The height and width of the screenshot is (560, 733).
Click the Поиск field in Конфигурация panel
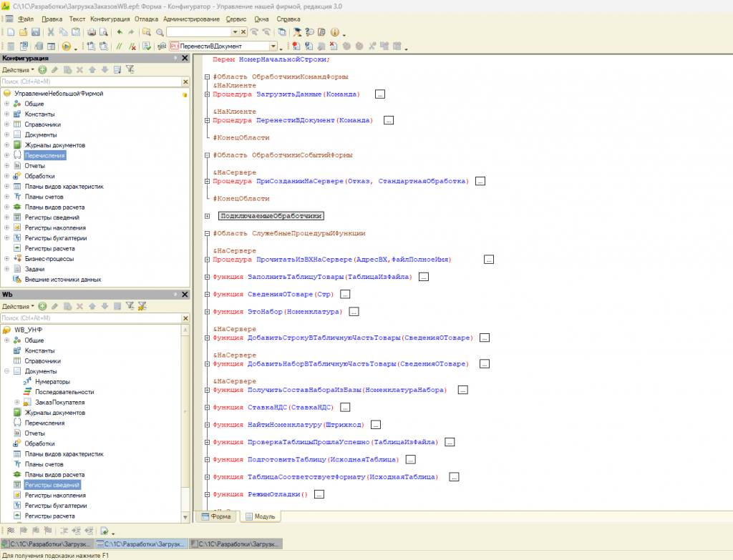(x=91, y=82)
